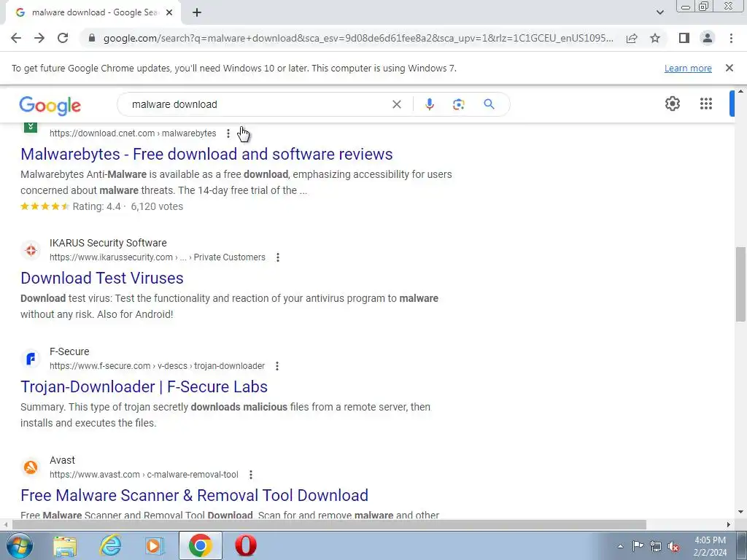Share this page via share icon
The height and width of the screenshot is (560, 747).
(x=632, y=38)
